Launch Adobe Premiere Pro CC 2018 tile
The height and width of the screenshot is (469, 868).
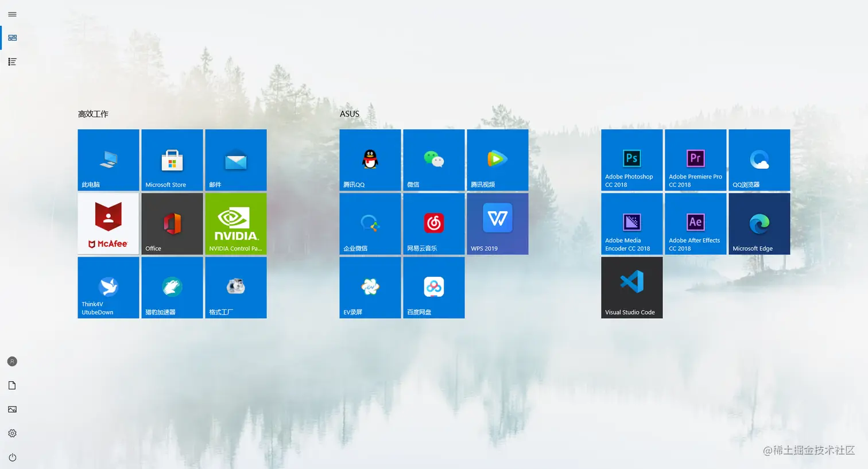[x=696, y=160]
